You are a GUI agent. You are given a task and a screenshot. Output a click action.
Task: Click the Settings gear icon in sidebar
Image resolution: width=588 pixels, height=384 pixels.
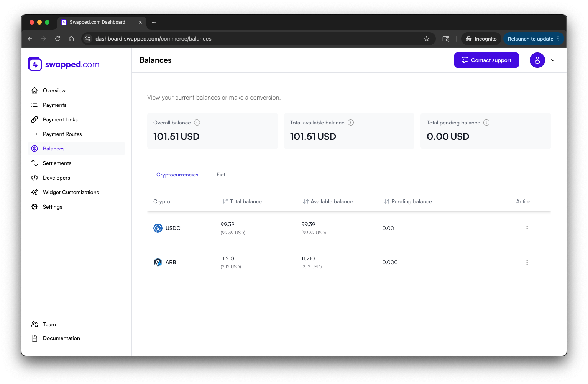34,207
